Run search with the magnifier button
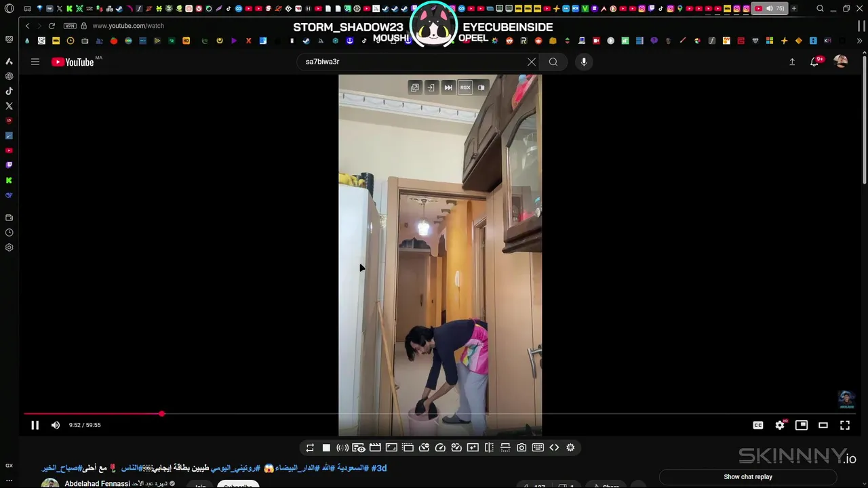 pyautogui.click(x=553, y=62)
